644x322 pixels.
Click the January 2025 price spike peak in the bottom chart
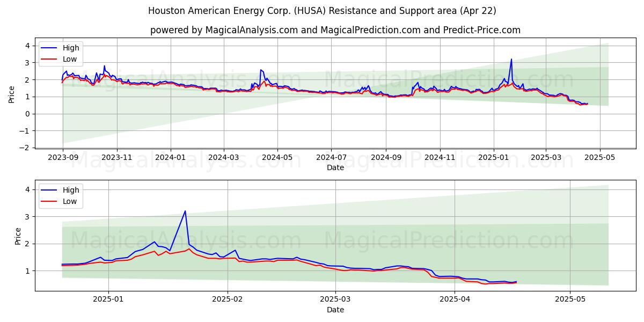point(185,211)
